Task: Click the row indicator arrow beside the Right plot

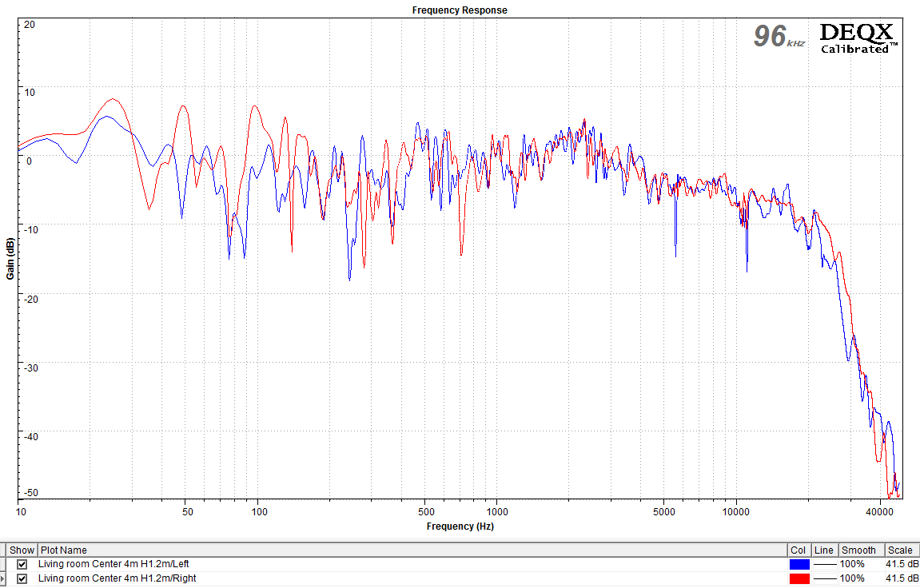Action: pyautogui.click(x=3, y=578)
